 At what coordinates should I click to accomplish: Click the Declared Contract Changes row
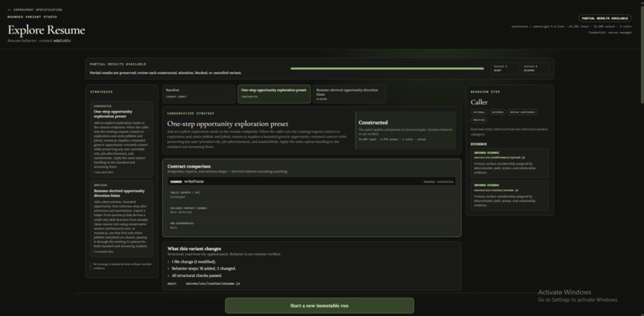(x=312, y=210)
